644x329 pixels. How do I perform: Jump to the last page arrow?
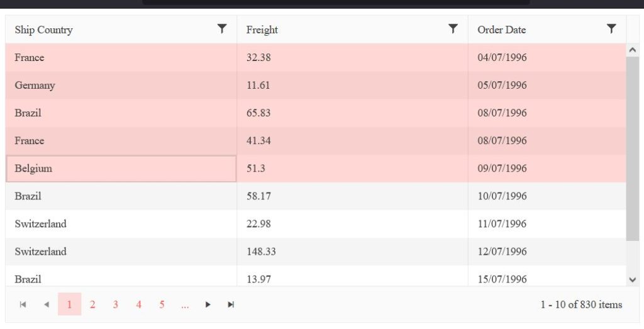tap(231, 304)
